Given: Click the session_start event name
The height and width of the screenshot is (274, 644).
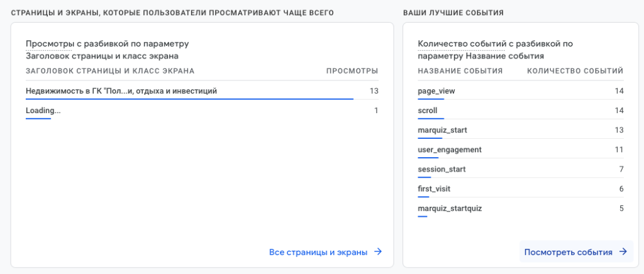Looking at the screenshot, I should (x=441, y=169).
